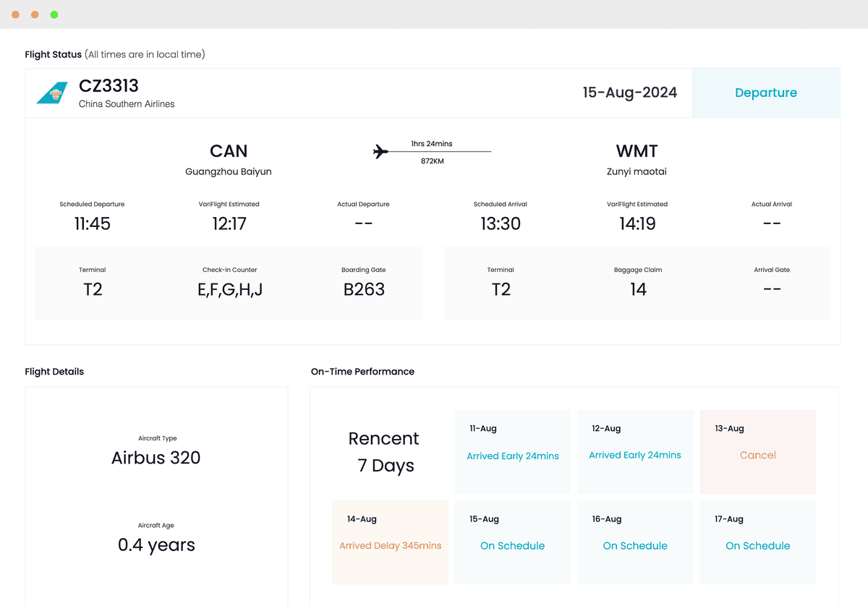Click Baggage Claim number 14
This screenshot has height=606, width=868.
tap(637, 289)
